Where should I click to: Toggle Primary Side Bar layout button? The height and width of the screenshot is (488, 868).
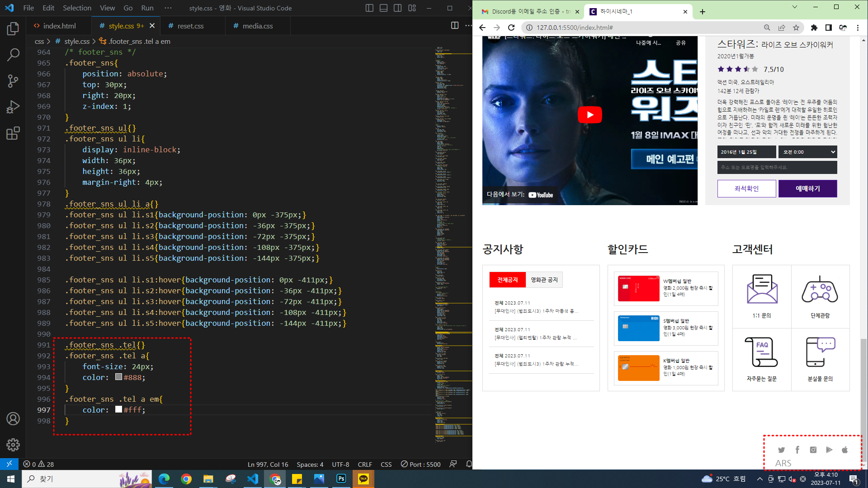tap(369, 8)
